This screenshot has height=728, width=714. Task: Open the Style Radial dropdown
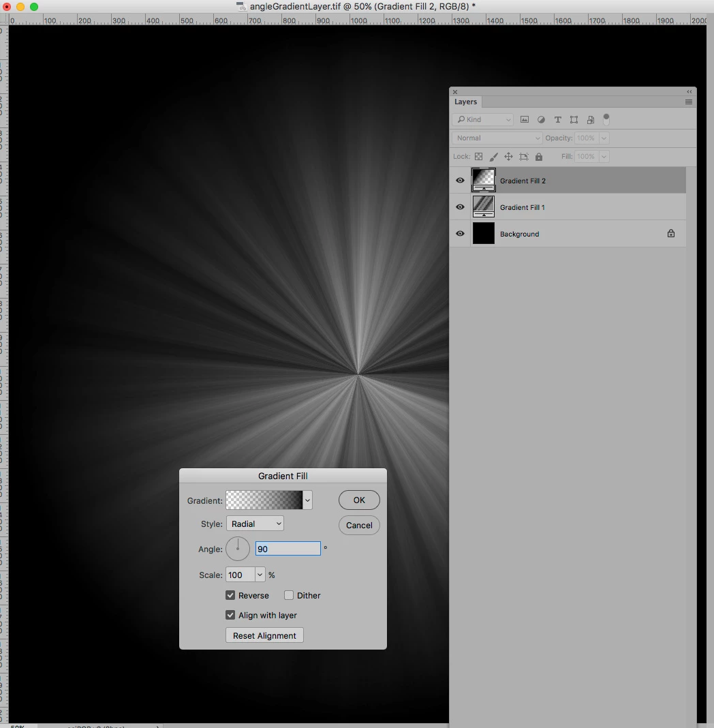pos(255,524)
